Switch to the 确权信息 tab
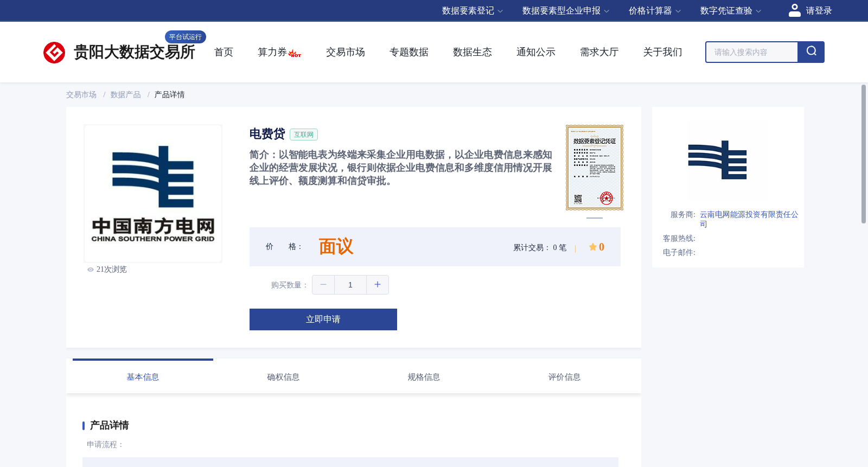The height and width of the screenshot is (467, 868). [283, 377]
